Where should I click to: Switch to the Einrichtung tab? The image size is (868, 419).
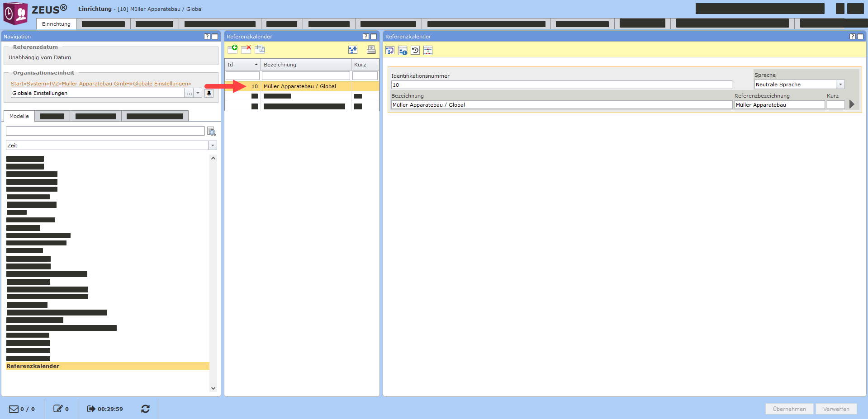pos(56,24)
